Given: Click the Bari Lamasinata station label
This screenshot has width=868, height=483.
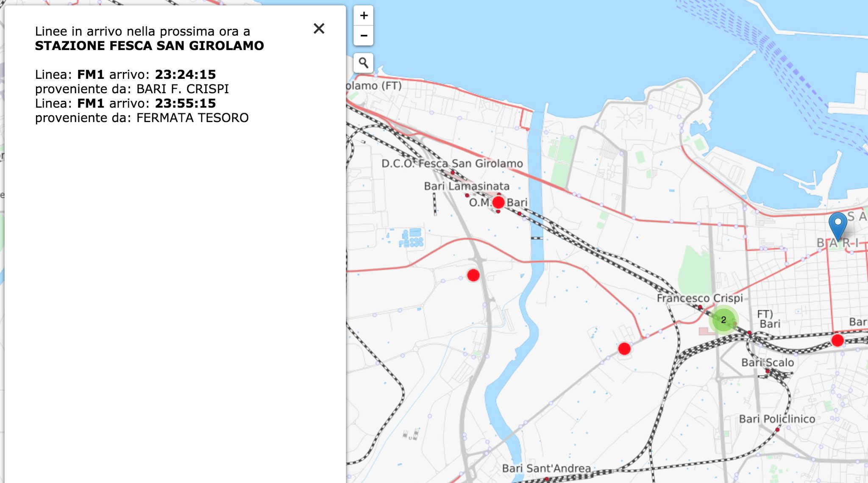Looking at the screenshot, I should coord(467,186).
